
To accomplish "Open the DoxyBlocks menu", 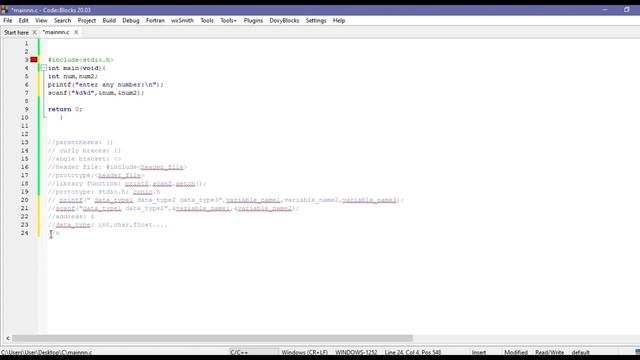I will point(284,20).
